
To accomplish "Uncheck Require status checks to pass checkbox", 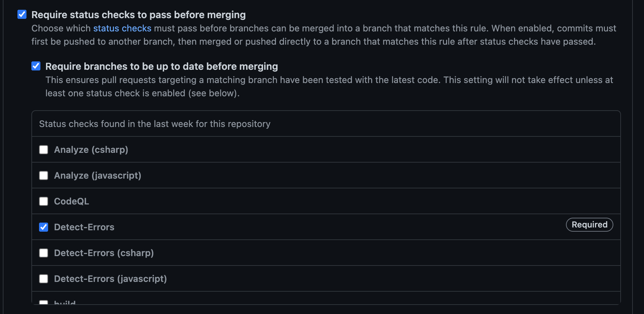I will [x=22, y=14].
